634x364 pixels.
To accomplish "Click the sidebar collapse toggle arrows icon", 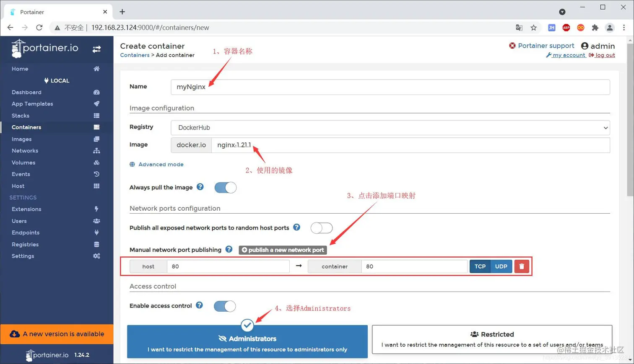I will pyautogui.click(x=96, y=49).
